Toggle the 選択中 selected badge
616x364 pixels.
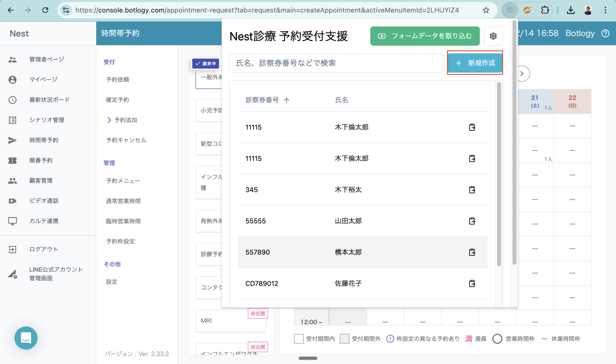pyautogui.click(x=205, y=63)
